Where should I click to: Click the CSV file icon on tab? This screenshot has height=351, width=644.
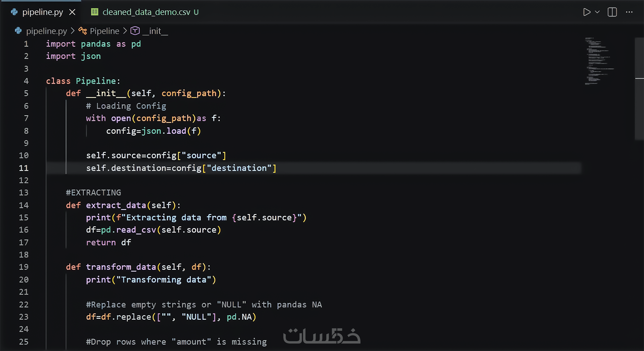coord(95,12)
